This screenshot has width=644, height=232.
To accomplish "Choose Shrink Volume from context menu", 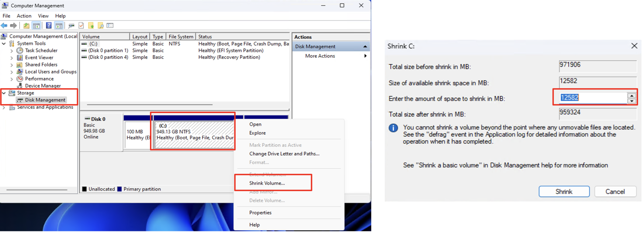I will tap(267, 183).
